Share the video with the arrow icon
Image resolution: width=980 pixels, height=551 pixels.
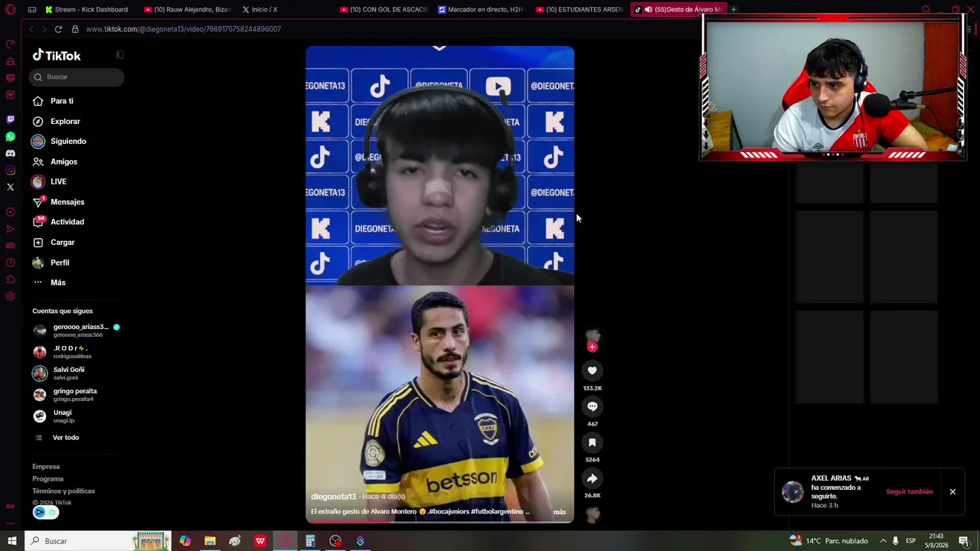point(592,478)
